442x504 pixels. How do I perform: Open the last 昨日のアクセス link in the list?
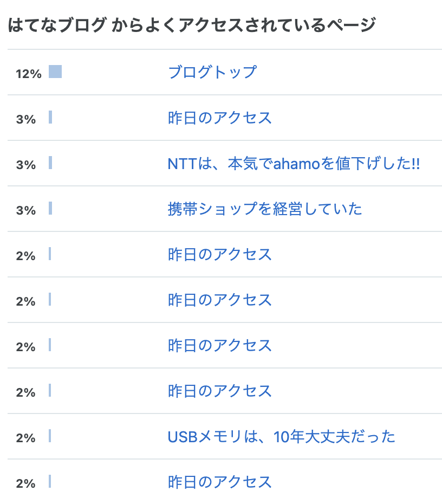click(x=220, y=482)
